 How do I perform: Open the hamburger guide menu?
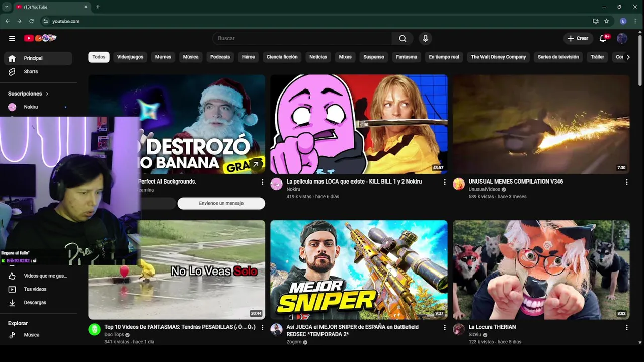point(12,38)
